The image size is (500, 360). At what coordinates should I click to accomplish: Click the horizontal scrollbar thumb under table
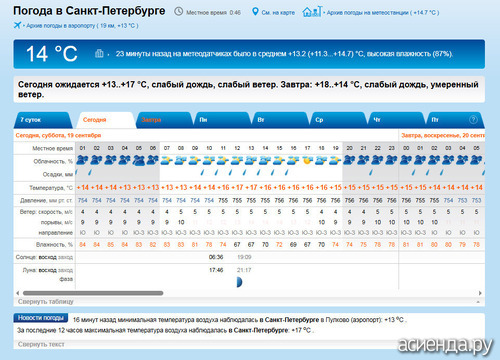click(93, 293)
